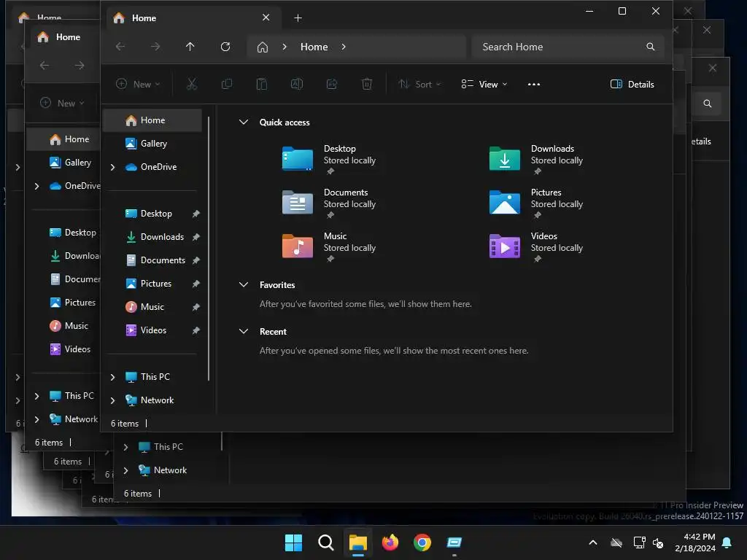The image size is (747, 560).
Task: Open File Explorer from taskbar
Action: (357, 542)
